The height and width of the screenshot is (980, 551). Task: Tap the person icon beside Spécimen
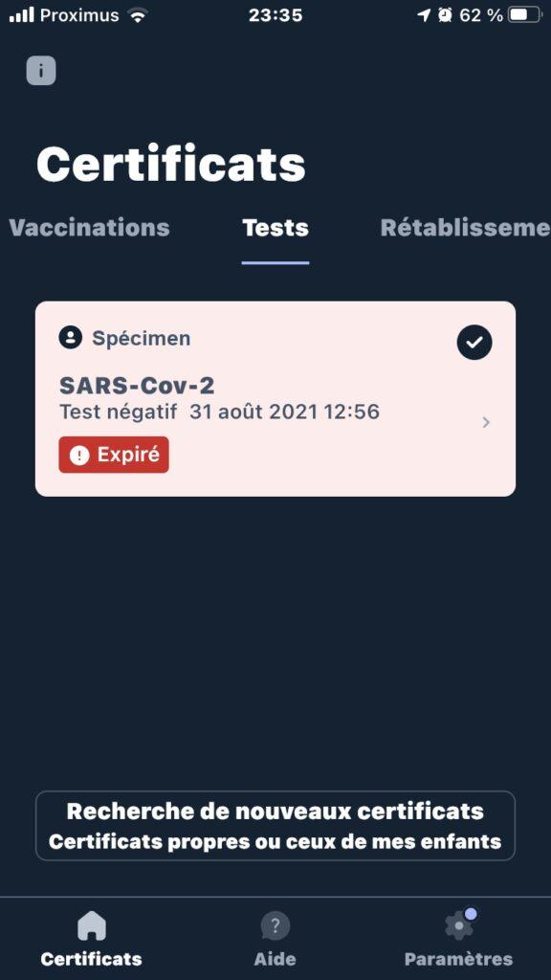pyautogui.click(x=71, y=338)
